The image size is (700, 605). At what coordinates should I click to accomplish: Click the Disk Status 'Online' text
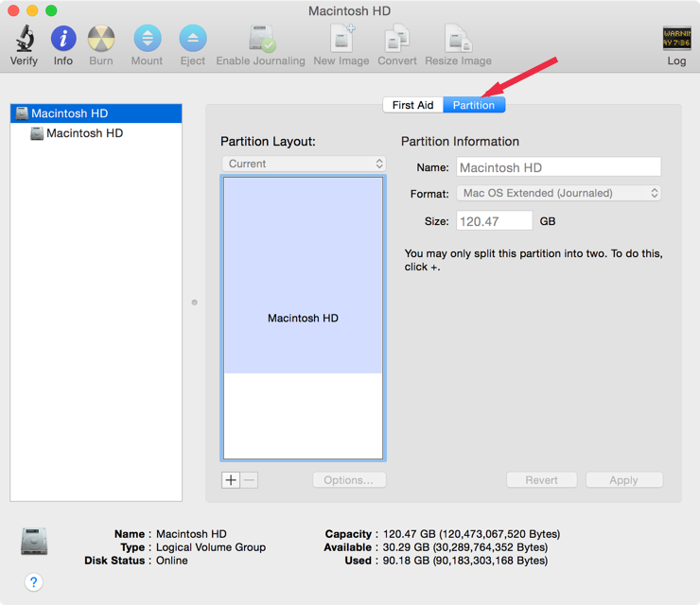click(x=172, y=561)
